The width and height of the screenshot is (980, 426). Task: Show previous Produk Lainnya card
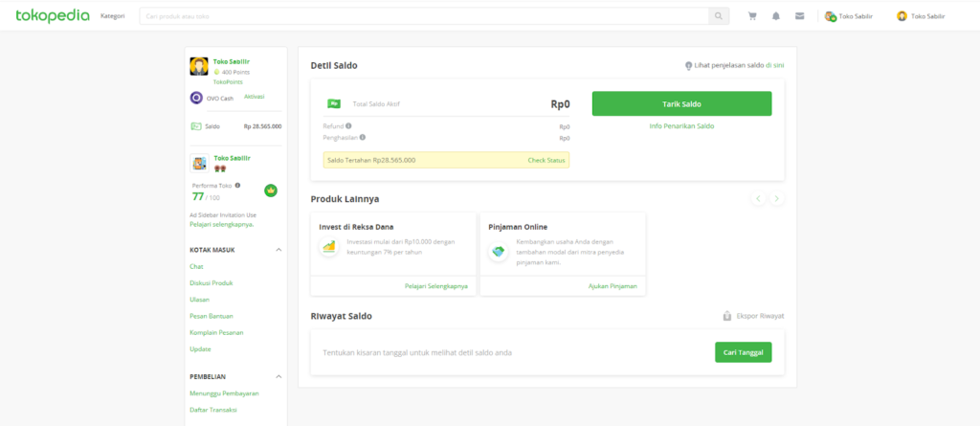pyautogui.click(x=758, y=198)
